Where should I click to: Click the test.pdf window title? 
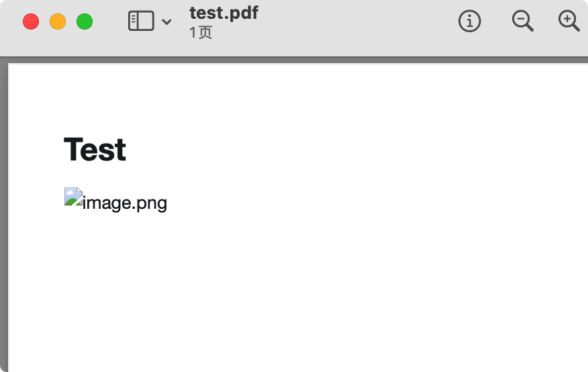224,13
